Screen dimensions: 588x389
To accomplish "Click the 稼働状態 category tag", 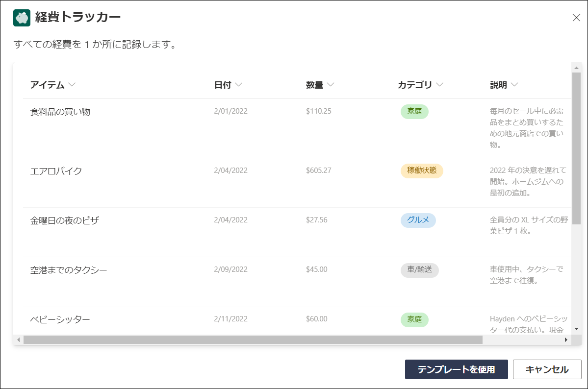I will pyautogui.click(x=422, y=170).
